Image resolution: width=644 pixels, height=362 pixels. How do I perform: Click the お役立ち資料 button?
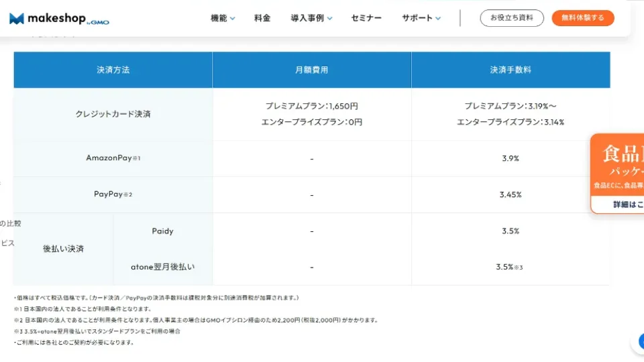pos(512,18)
